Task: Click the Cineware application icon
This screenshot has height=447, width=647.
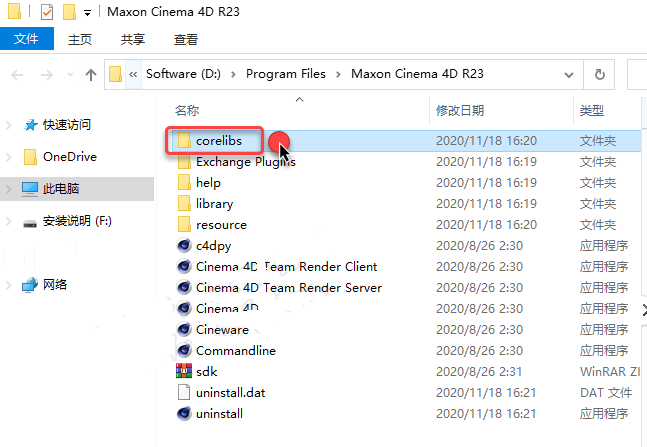Action: (x=184, y=329)
